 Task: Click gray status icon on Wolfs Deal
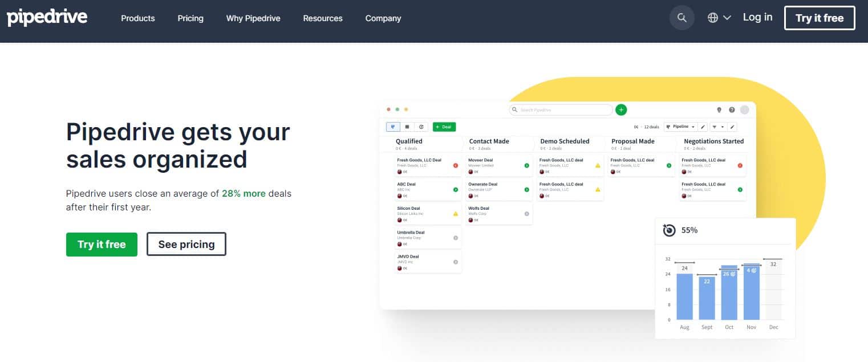pos(526,214)
